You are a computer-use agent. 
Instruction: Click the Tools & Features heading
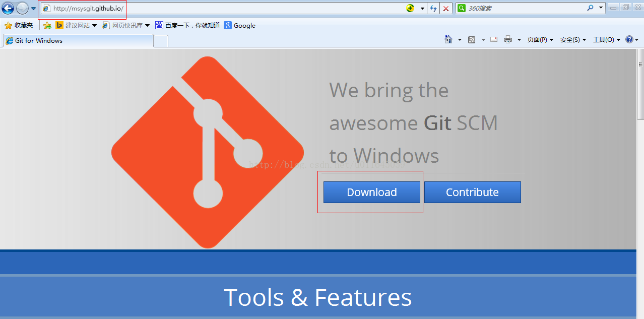click(317, 297)
